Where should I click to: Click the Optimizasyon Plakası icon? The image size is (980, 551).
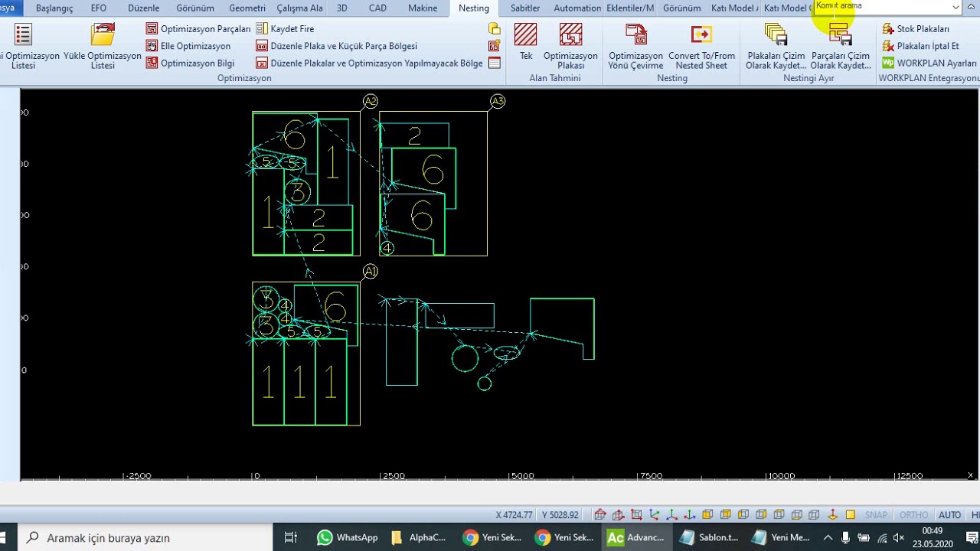click(570, 35)
